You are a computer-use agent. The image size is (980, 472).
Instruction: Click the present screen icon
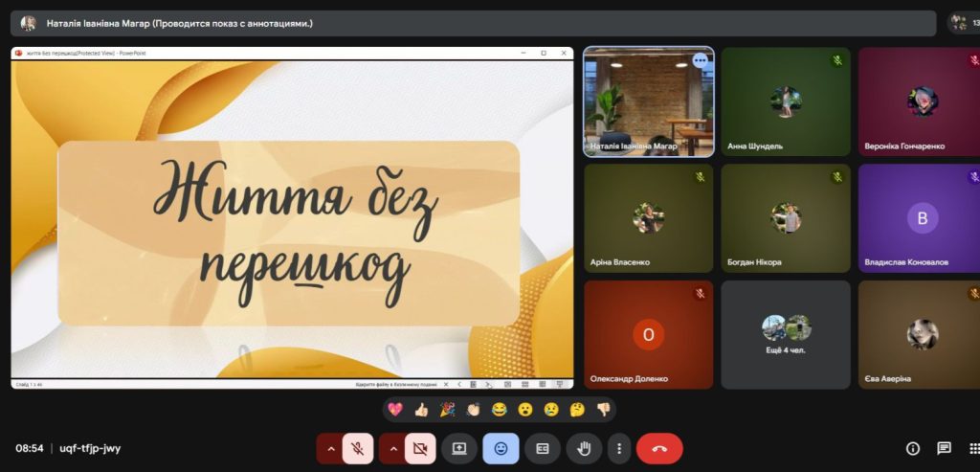[x=459, y=448]
